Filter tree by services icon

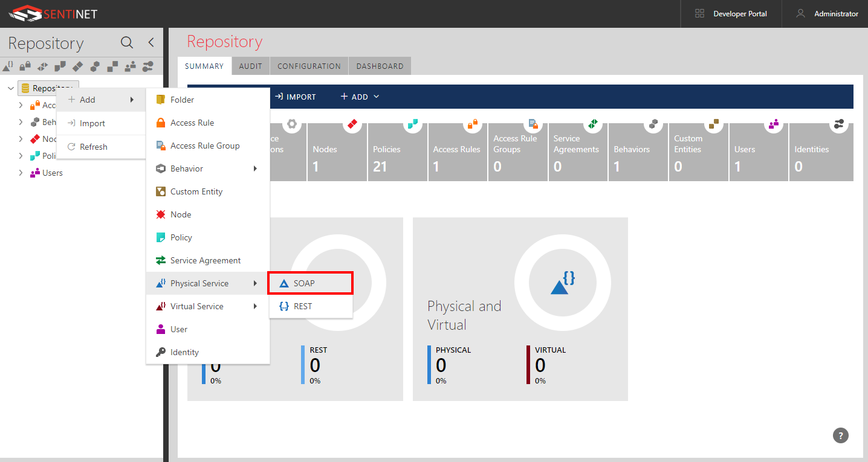point(8,66)
